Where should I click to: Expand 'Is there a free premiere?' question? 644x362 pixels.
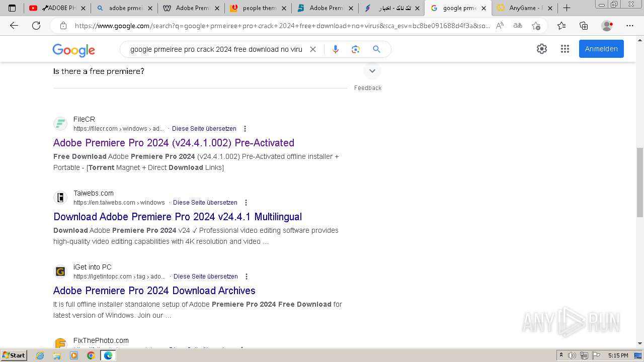click(372, 71)
